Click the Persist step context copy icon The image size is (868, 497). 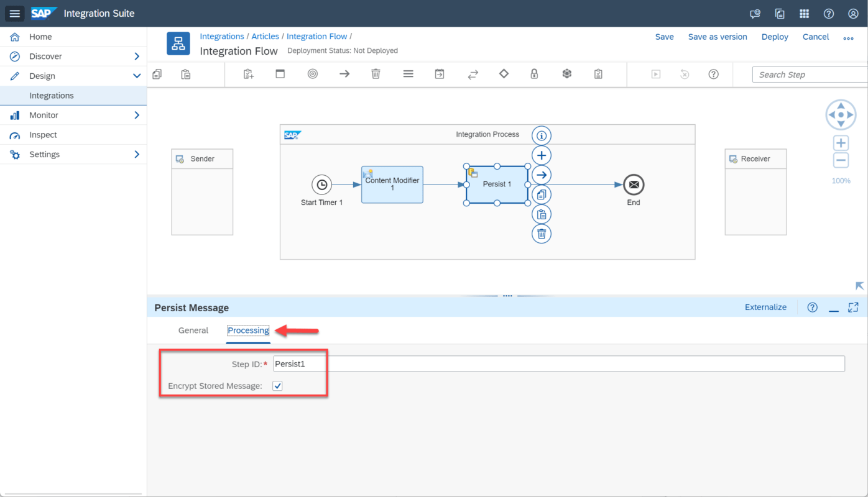(542, 194)
